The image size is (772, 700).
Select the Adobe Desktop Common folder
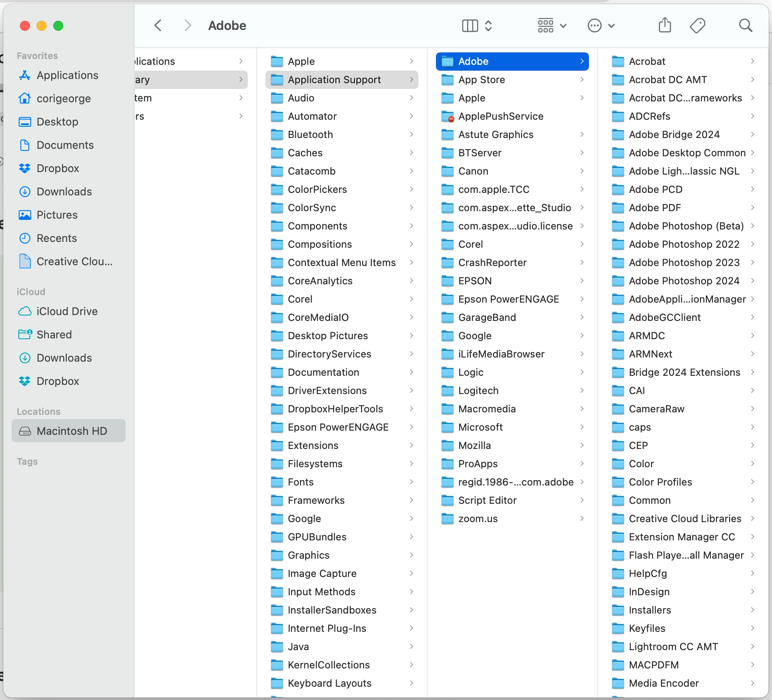click(x=683, y=153)
